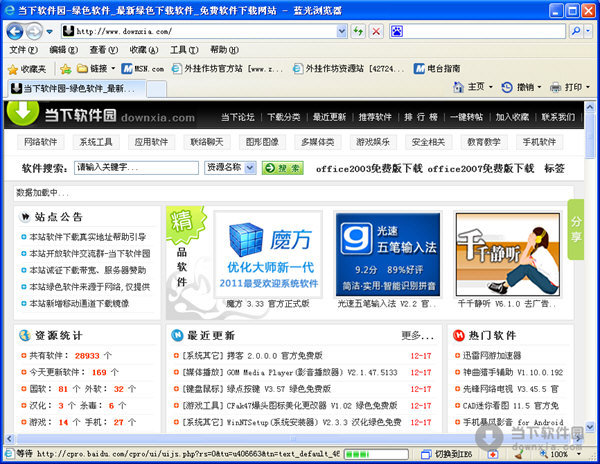Click the 撤销 undo clock icon
The height and width of the screenshot is (464, 600).
coord(507,87)
